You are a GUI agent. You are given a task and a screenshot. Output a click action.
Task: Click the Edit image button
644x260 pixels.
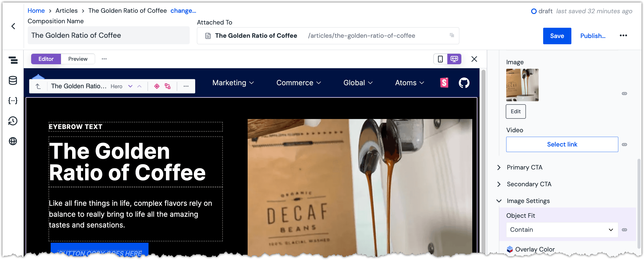point(516,111)
